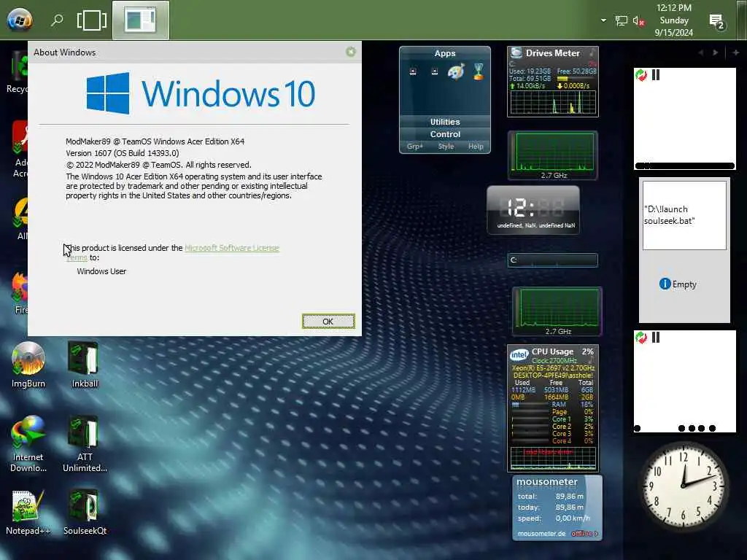Screen dimensions: 747x560
Task: Open the Start orb menu
Action: coord(20,20)
